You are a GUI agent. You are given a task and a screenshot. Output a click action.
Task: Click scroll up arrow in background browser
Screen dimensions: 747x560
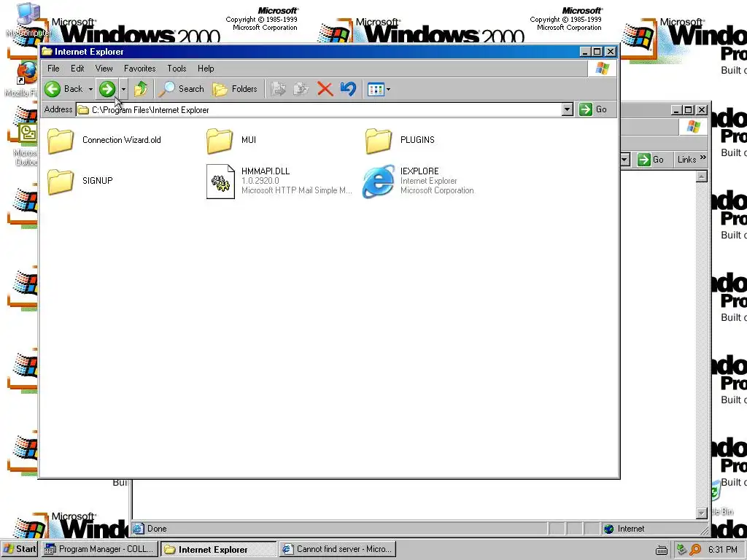click(701, 176)
